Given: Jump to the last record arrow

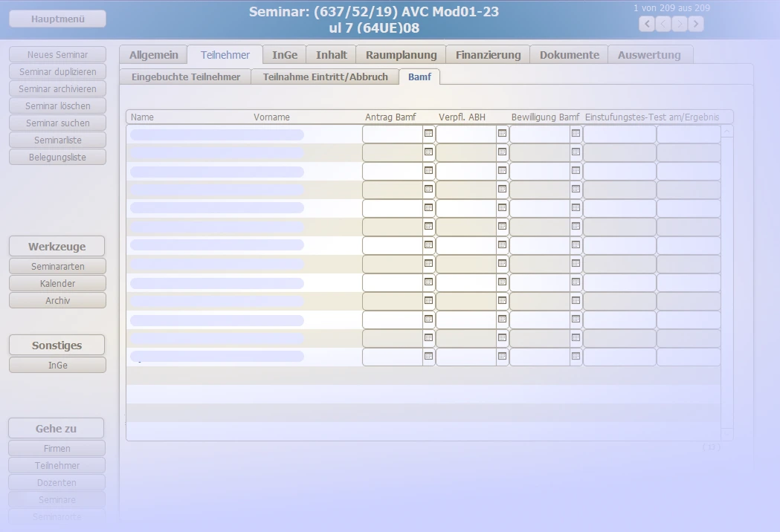Looking at the screenshot, I should click(696, 24).
